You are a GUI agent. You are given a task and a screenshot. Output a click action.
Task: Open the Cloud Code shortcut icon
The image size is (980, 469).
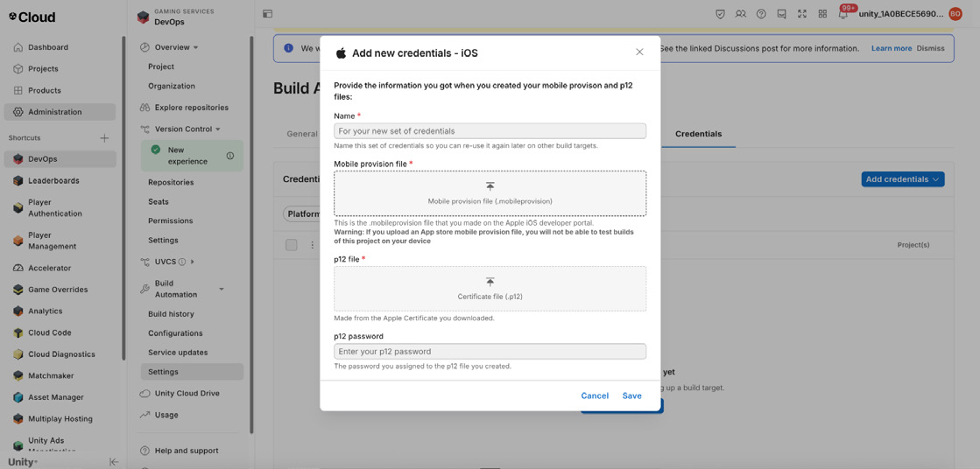18,332
